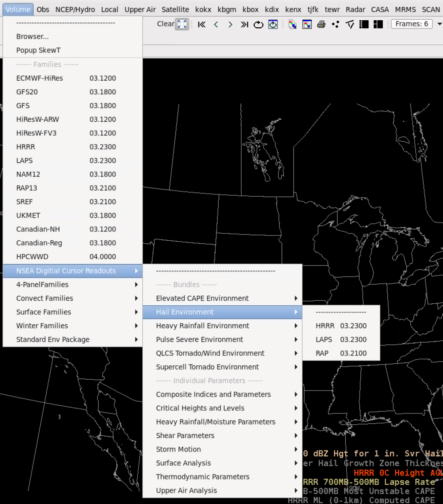Expand Winter Families submenu

[73, 326]
